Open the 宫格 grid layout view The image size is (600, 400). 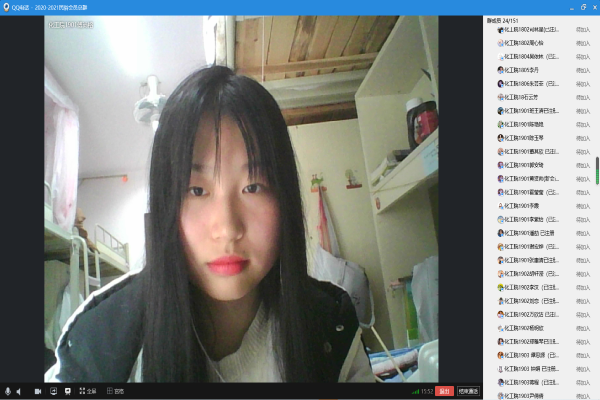point(114,391)
